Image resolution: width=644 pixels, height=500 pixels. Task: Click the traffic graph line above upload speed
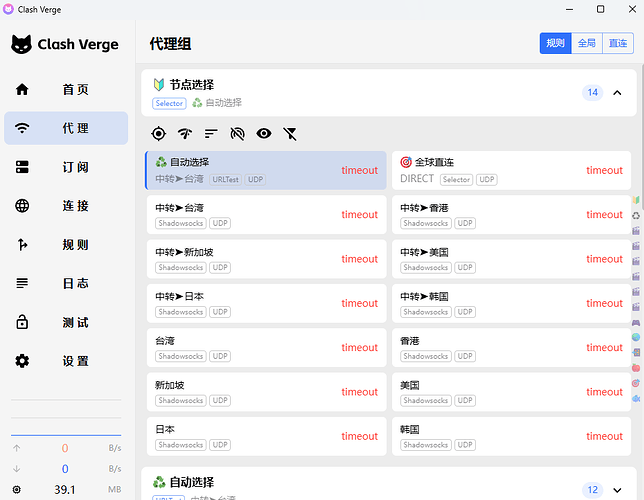tap(66, 435)
